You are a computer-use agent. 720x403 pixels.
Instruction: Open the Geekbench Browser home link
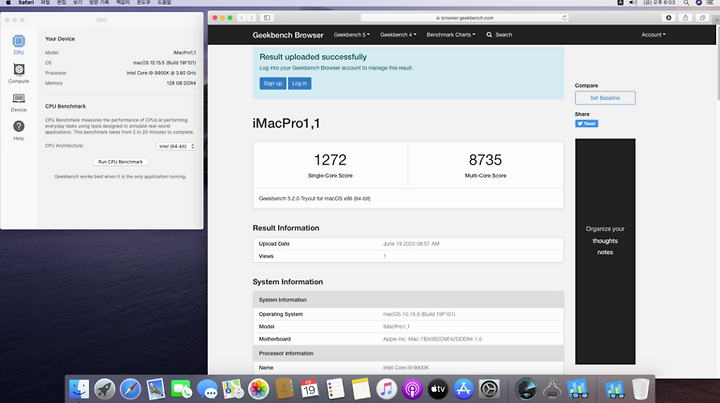[x=288, y=35]
